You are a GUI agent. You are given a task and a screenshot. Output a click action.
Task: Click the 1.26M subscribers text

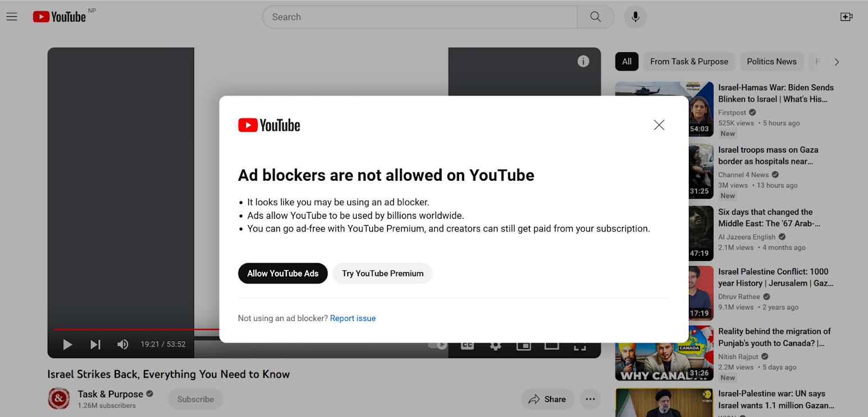point(107,406)
